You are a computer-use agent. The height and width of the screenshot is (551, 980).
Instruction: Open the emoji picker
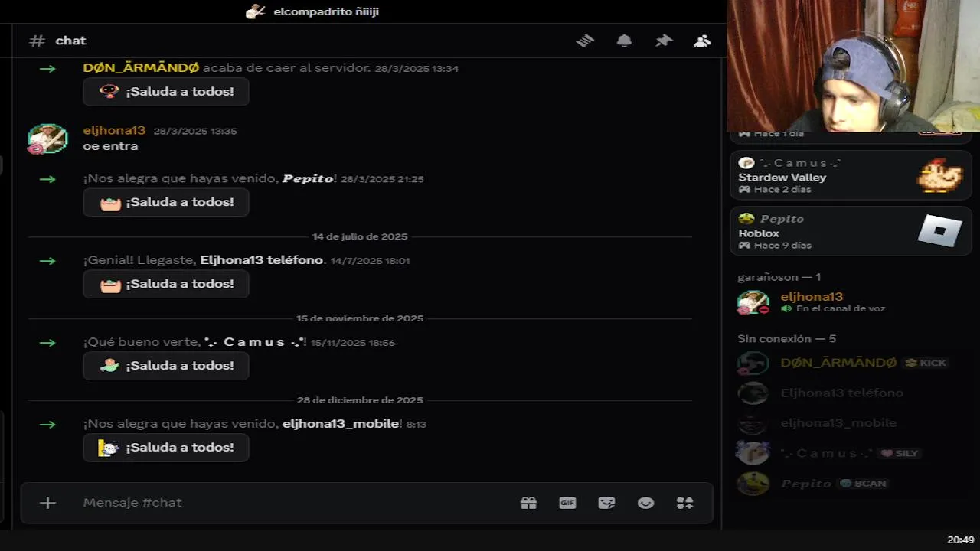[x=645, y=503]
